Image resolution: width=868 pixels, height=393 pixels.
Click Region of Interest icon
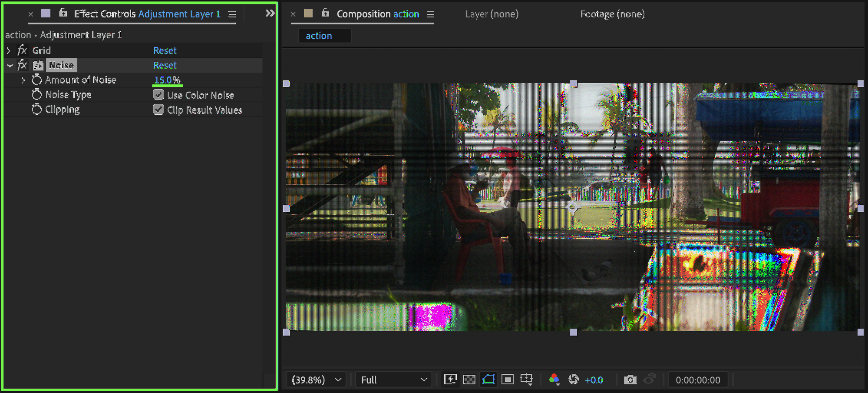(507, 380)
